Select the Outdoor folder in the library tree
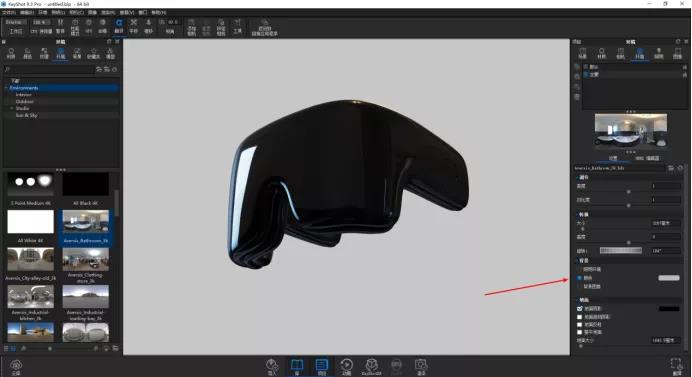Image resolution: width=692 pixels, height=377 pixels. [24, 102]
